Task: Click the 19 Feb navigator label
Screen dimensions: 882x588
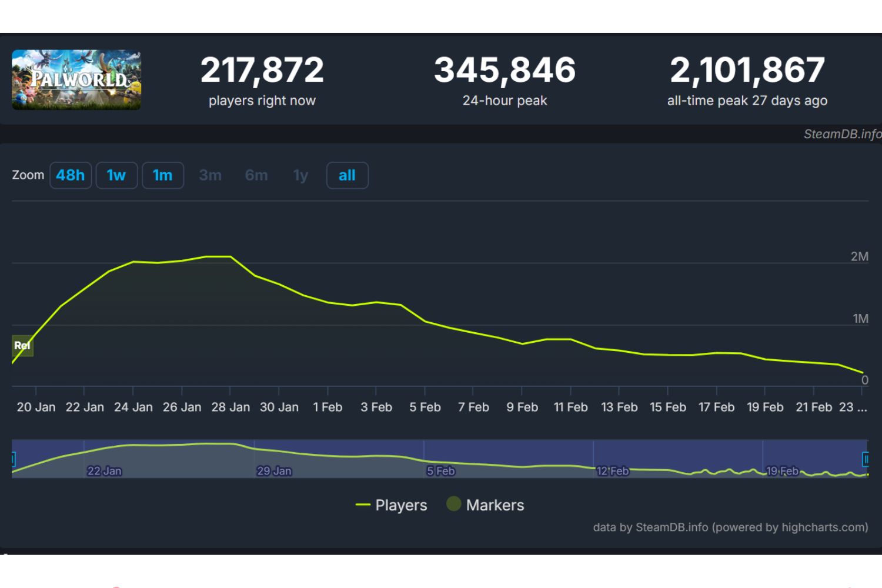Action: (x=782, y=471)
